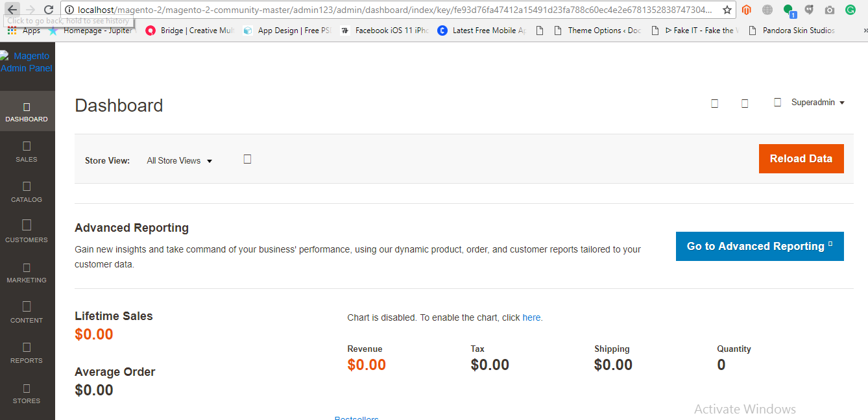The height and width of the screenshot is (420, 868).
Task: Click the Reload Data button
Action: point(801,158)
